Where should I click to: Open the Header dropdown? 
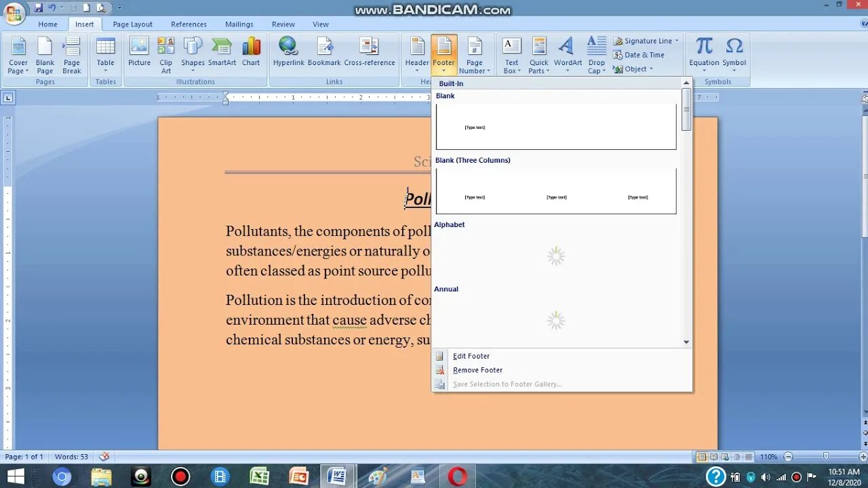coord(417,56)
